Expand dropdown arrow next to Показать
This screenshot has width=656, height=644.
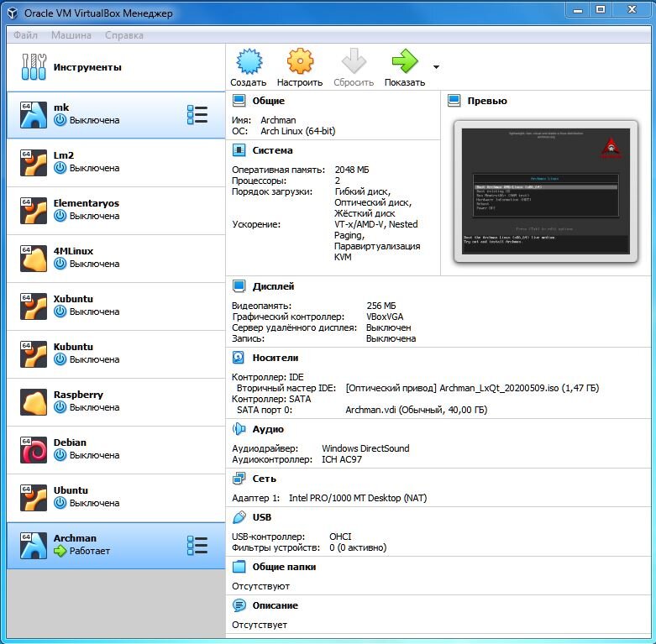pos(437,67)
